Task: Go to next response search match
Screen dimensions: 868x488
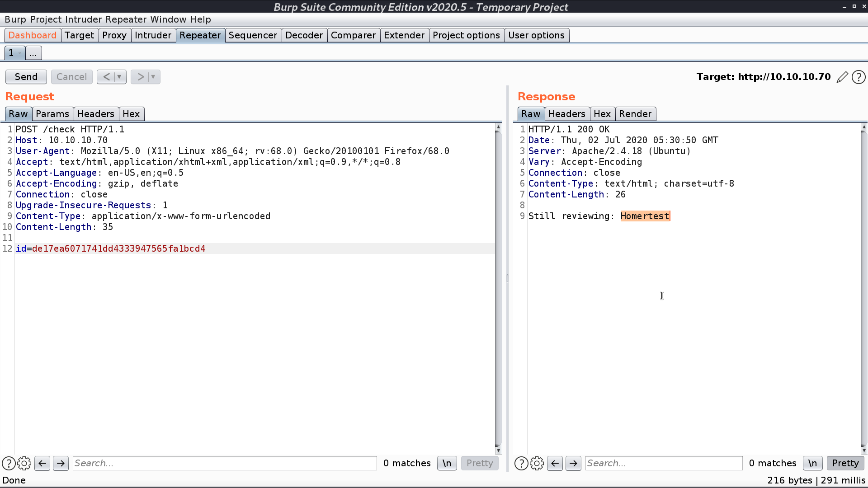Action: tap(573, 463)
